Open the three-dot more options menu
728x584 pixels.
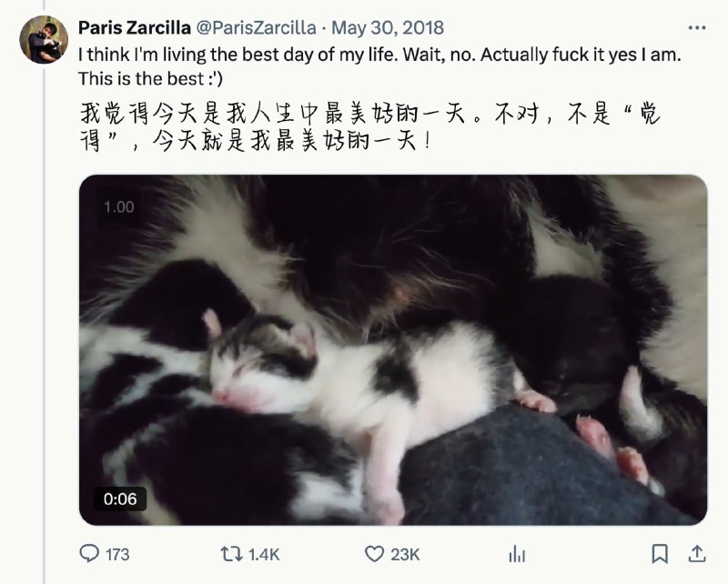click(697, 28)
